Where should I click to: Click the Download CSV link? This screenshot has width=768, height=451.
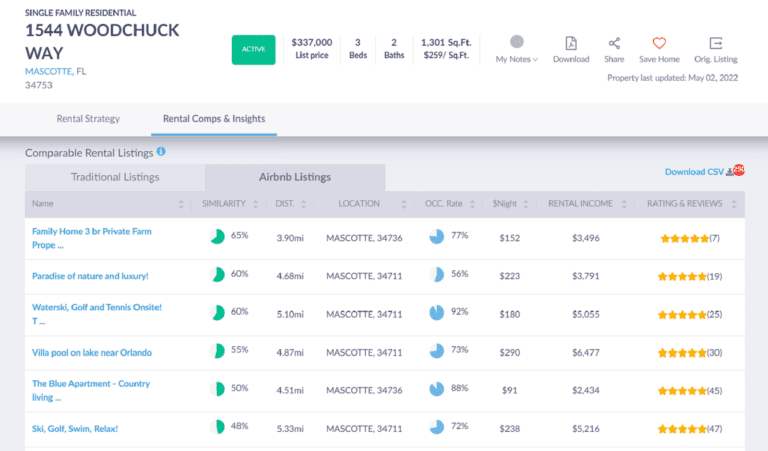[694, 172]
